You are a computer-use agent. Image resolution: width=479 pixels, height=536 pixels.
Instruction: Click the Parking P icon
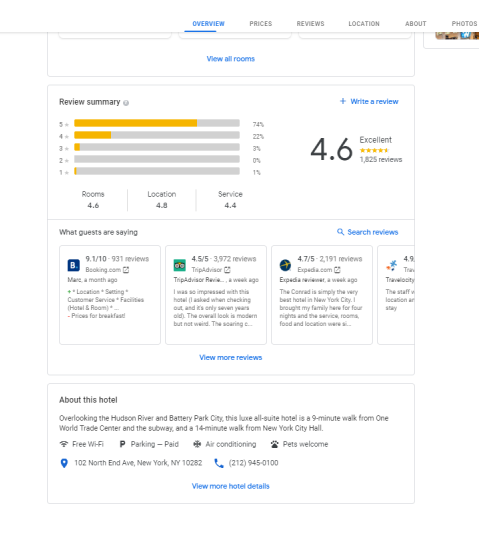[122, 444]
